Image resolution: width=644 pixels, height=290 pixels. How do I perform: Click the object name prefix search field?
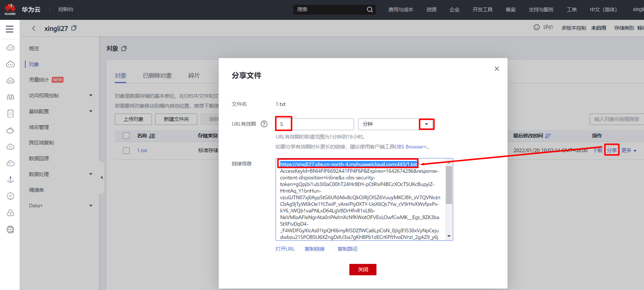click(617, 119)
